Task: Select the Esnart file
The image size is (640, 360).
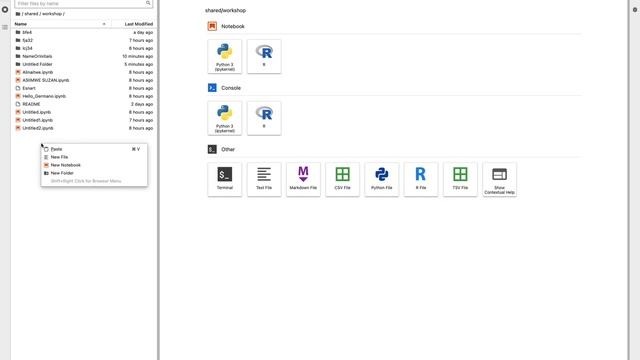Action: [84, 88]
